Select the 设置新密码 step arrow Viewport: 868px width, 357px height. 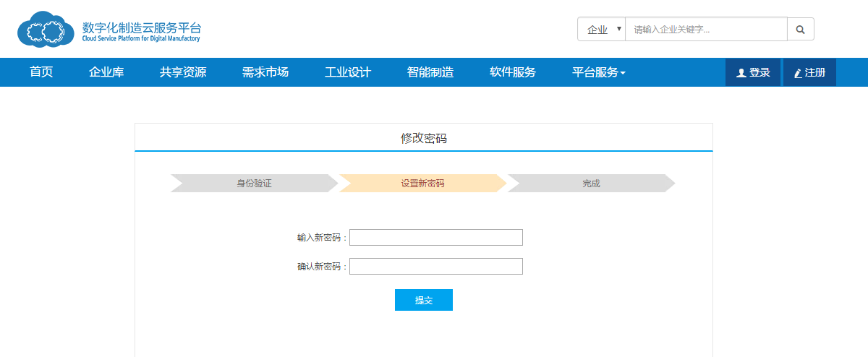(x=422, y=184)
